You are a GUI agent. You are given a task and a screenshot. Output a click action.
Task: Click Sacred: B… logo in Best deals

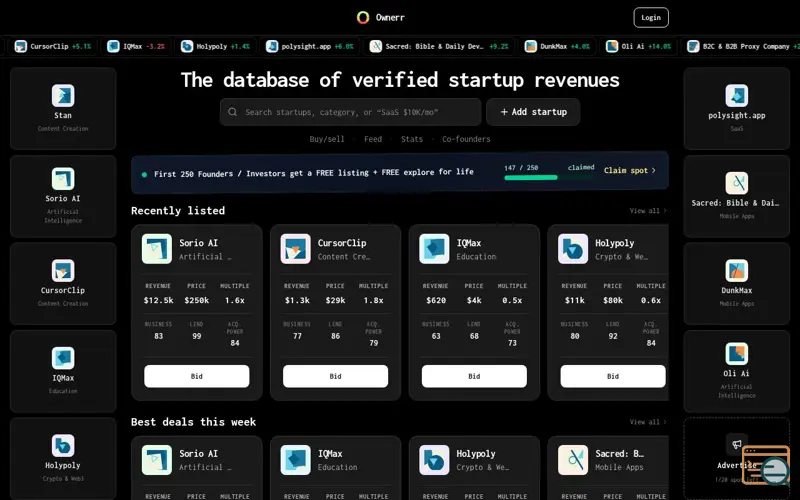point(573,460)
